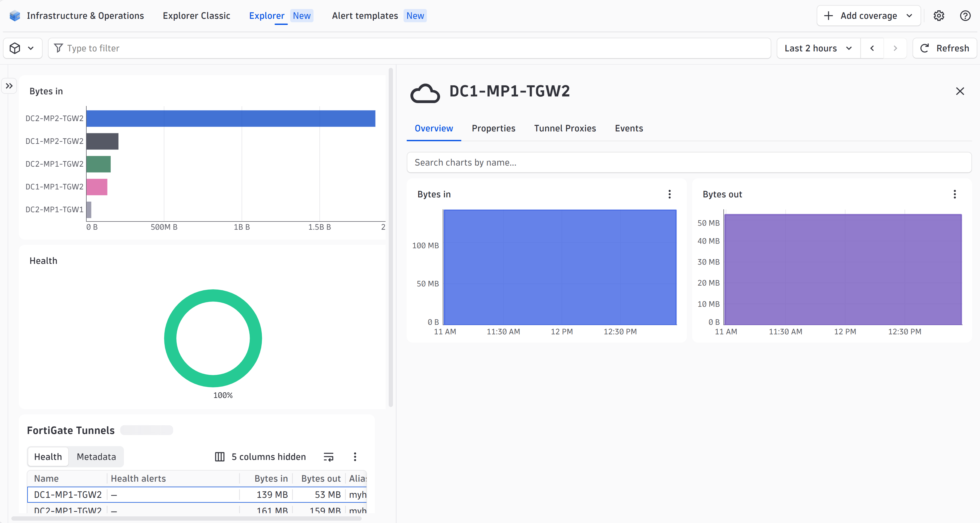
Task: Select DC1-MP1-TGW2 row in tunnels table
Action: pyautogui.click(x=197, y=495)
